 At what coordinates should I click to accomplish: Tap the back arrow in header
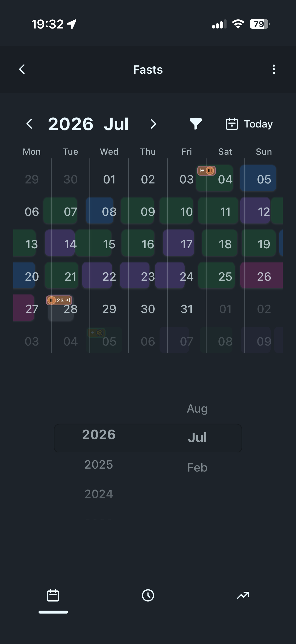(x=22, y=69)
